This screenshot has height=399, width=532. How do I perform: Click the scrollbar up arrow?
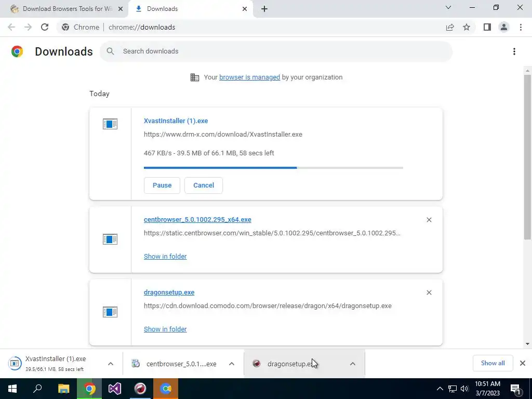coord(527,71)
